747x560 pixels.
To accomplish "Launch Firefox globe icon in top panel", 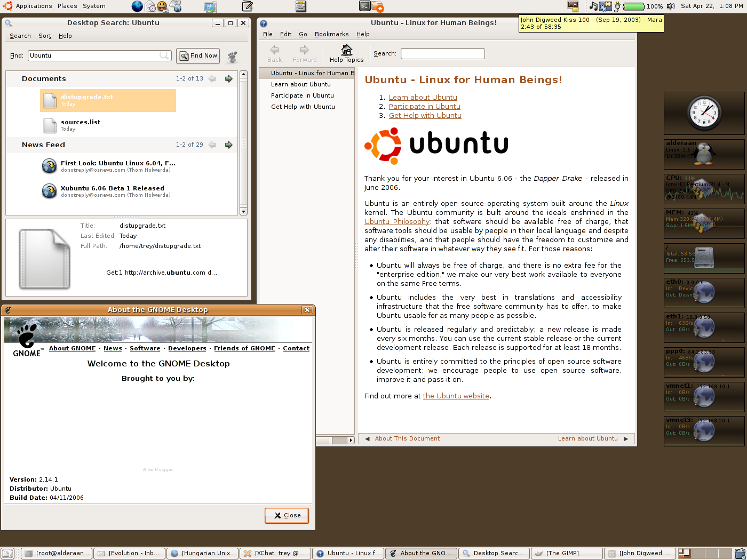I will pyautogui.click(x=137, y=6).
